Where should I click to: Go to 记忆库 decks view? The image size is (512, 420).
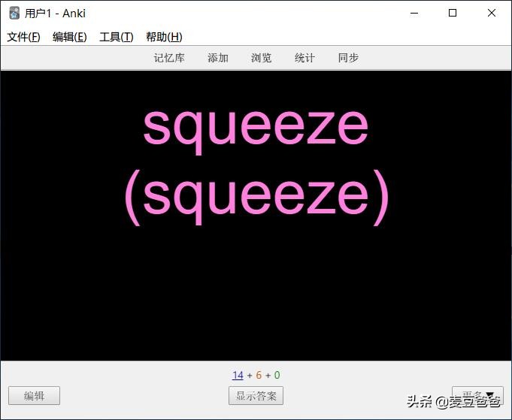pos(169,58)
